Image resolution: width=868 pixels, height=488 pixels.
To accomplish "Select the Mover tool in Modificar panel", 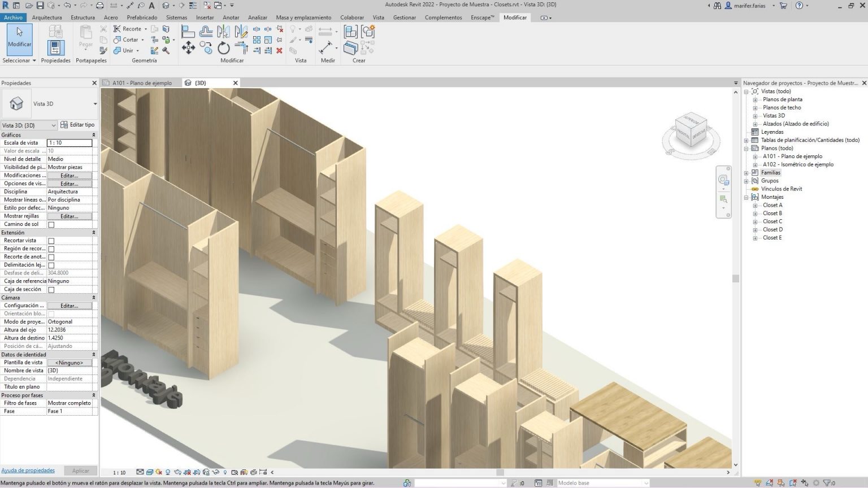I will (x=189, y=48).
